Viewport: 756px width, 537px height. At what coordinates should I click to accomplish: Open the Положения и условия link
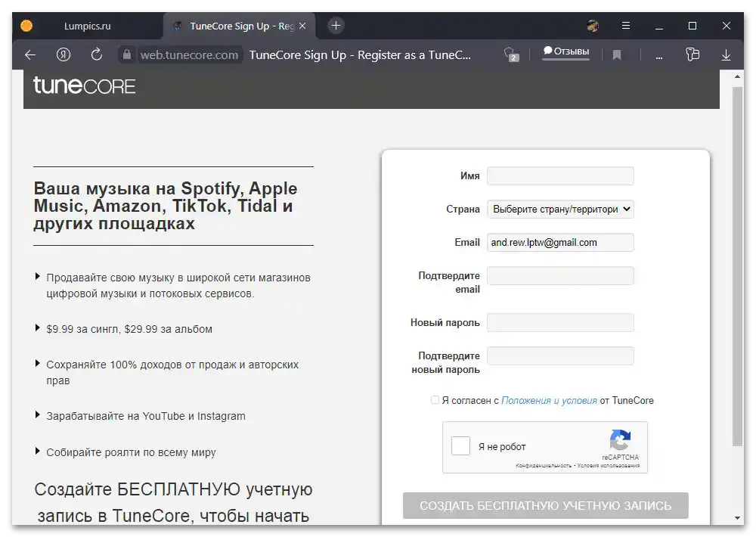pos(549,400)
